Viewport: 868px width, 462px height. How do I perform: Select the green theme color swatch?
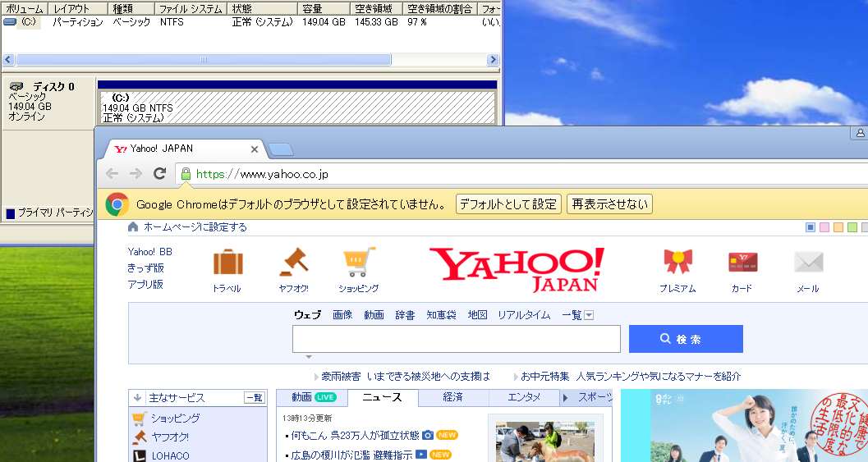pos(852,227)
